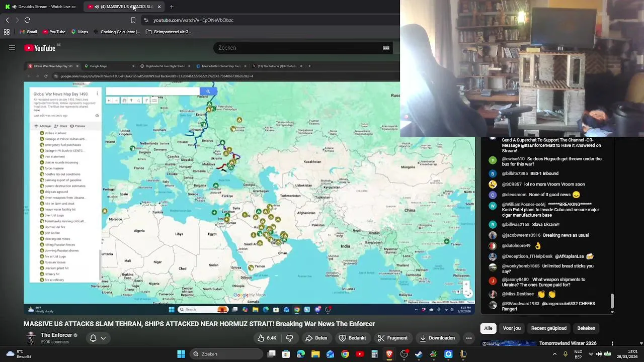Open site settings icon beside the URL
The image size is (644, 362).
146,20
